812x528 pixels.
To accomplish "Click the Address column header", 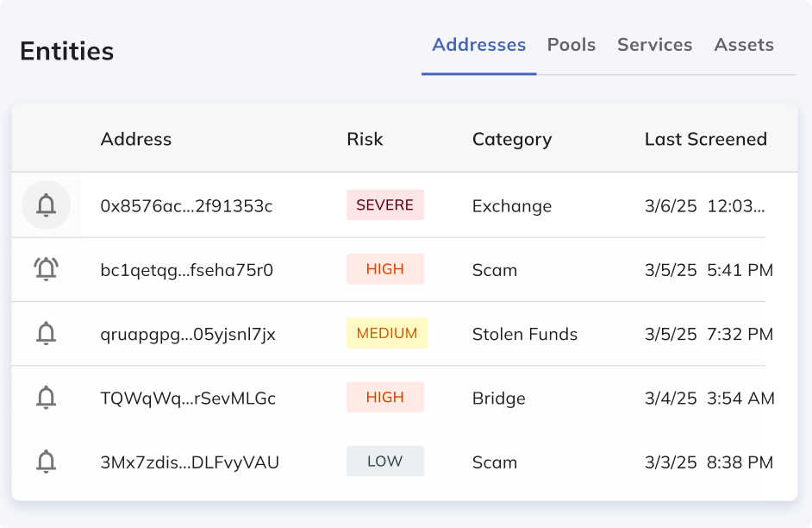I will click(135, 139).
